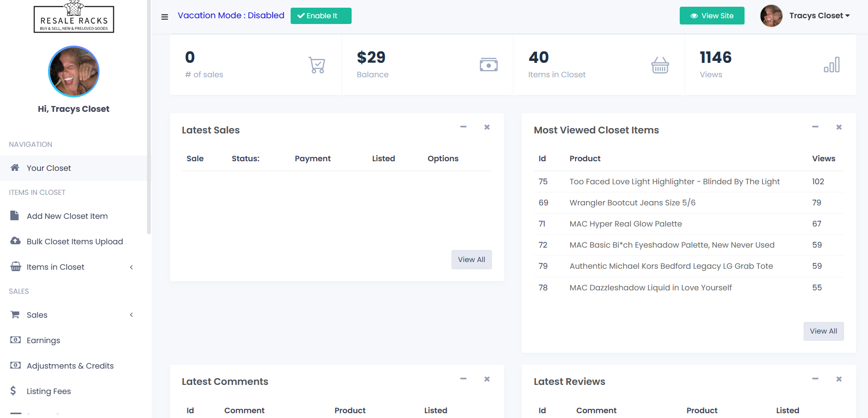Open Too Faced Love Light Highlighter product
This screenshot has width=868, height=418.
coord(674,181)
